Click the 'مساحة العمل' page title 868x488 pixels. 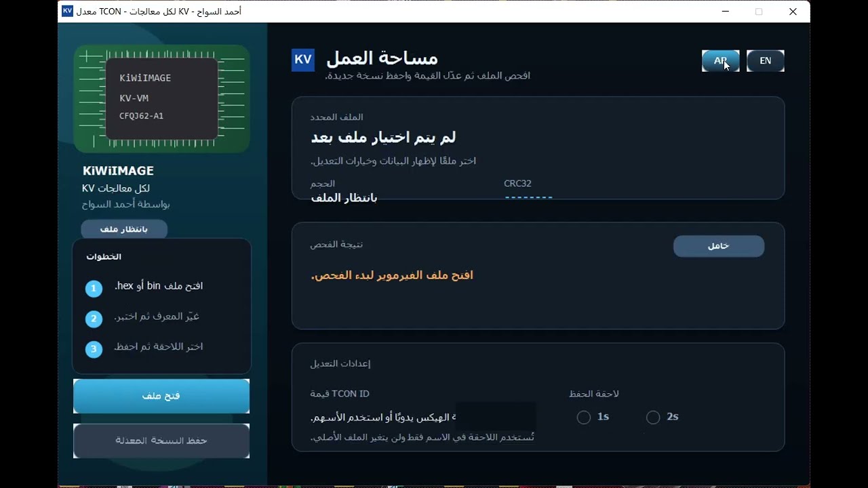(382, 58)
